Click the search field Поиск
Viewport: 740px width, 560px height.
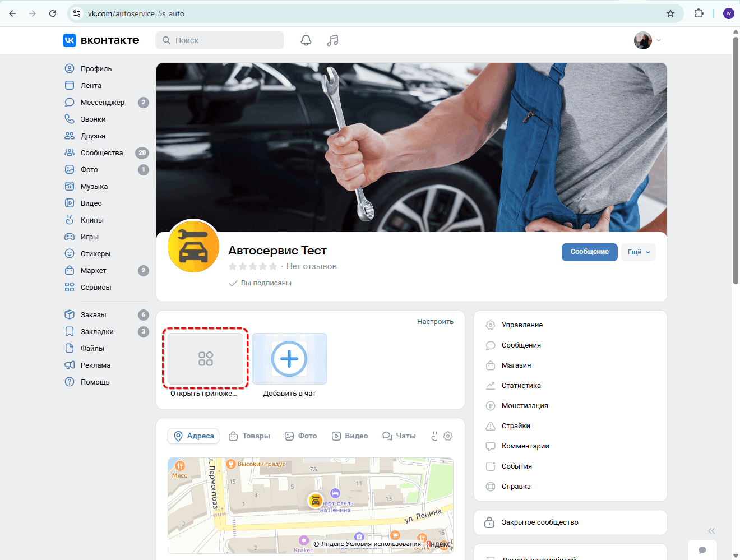click(x=220, y=40)
